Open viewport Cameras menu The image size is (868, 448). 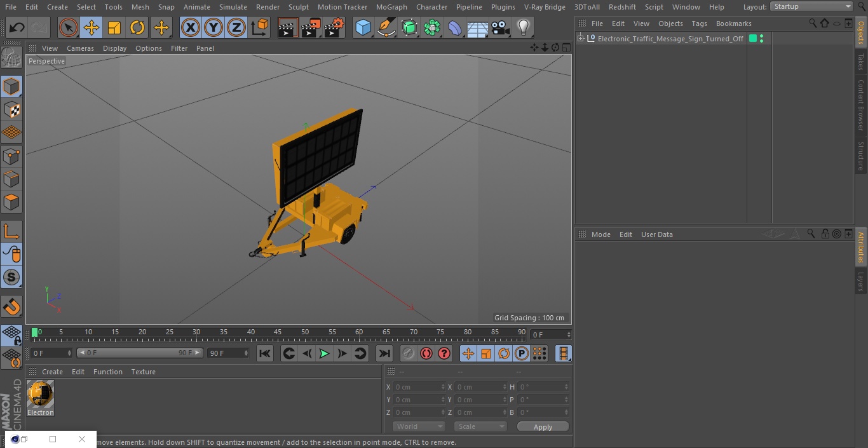[80, 48]
